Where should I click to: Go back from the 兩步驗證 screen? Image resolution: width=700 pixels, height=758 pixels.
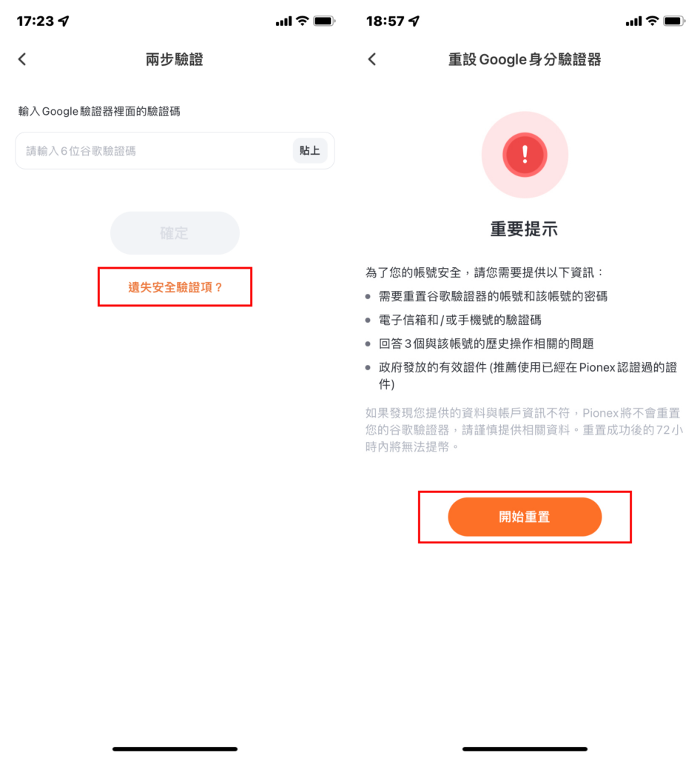(x=22, y=59)
